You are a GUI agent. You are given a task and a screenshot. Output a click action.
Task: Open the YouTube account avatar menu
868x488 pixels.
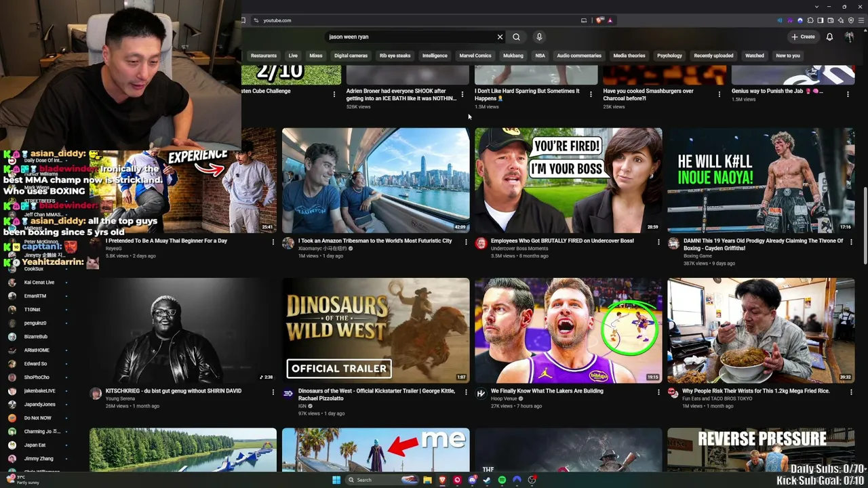tap(849, 37)
